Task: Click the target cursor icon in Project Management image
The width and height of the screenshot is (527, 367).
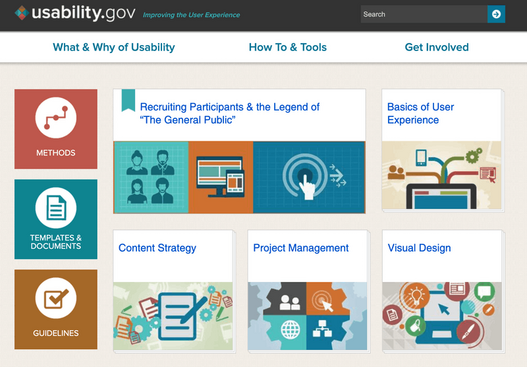Action: [x=322, y=300]
